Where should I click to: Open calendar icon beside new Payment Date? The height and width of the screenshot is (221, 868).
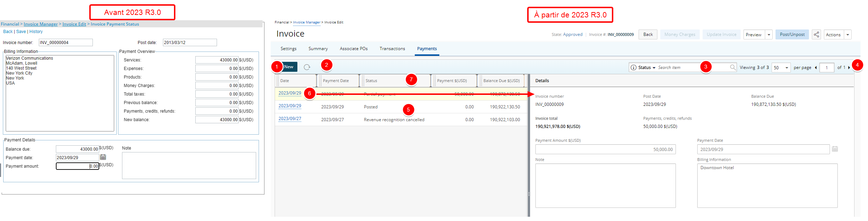[835, 149]
